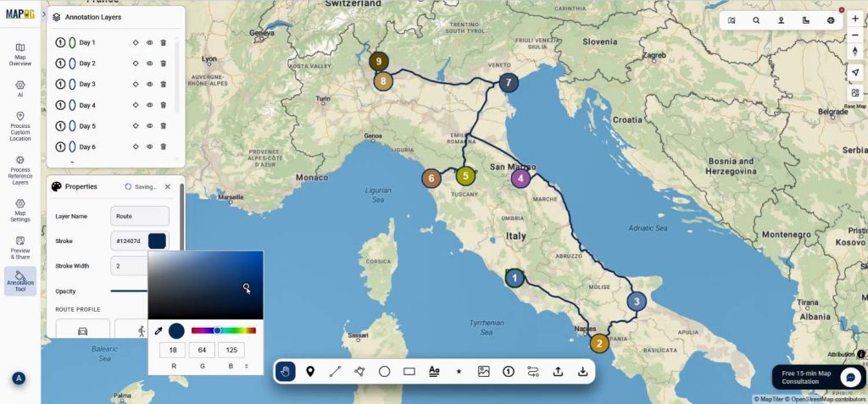Select the Day 3 layer row
868x404 pixels.
111,84
